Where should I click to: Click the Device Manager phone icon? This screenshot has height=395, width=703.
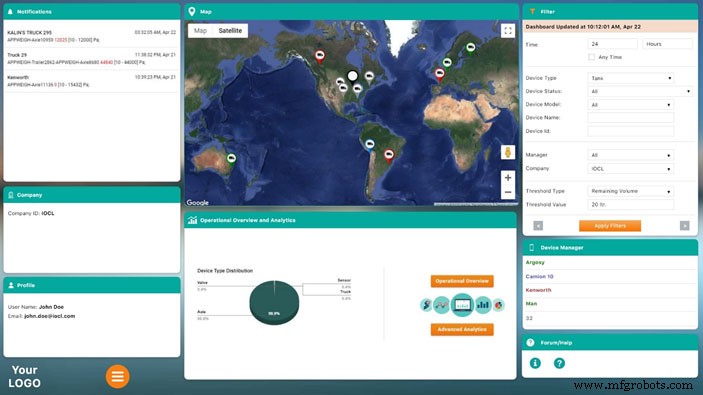click(x=532, y=247)
